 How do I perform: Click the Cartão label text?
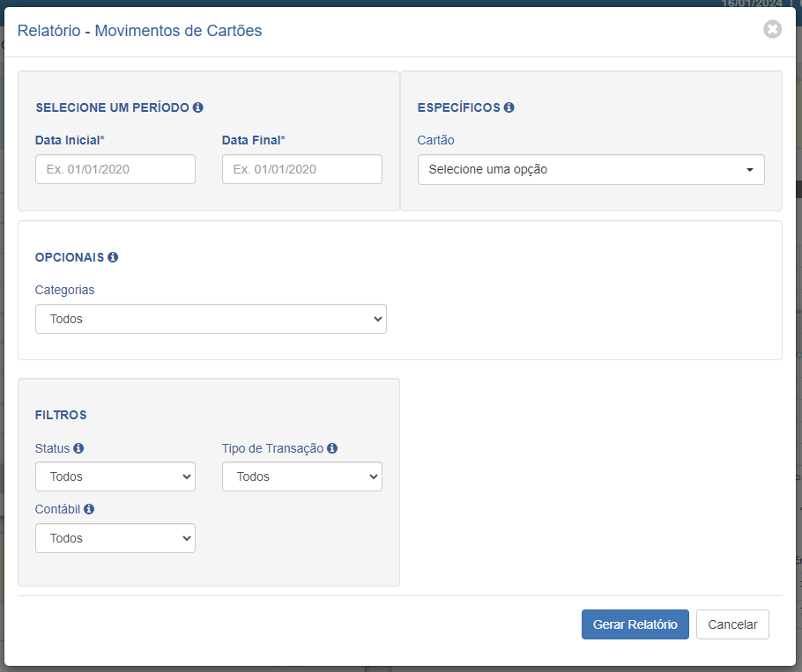pyautogui.click(x=435, y=140)
